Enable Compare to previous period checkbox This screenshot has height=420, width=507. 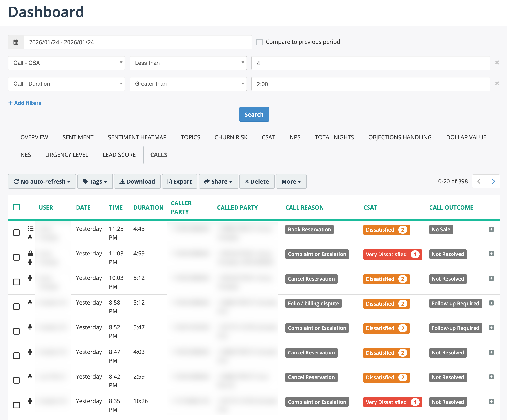tap(260, 42)
